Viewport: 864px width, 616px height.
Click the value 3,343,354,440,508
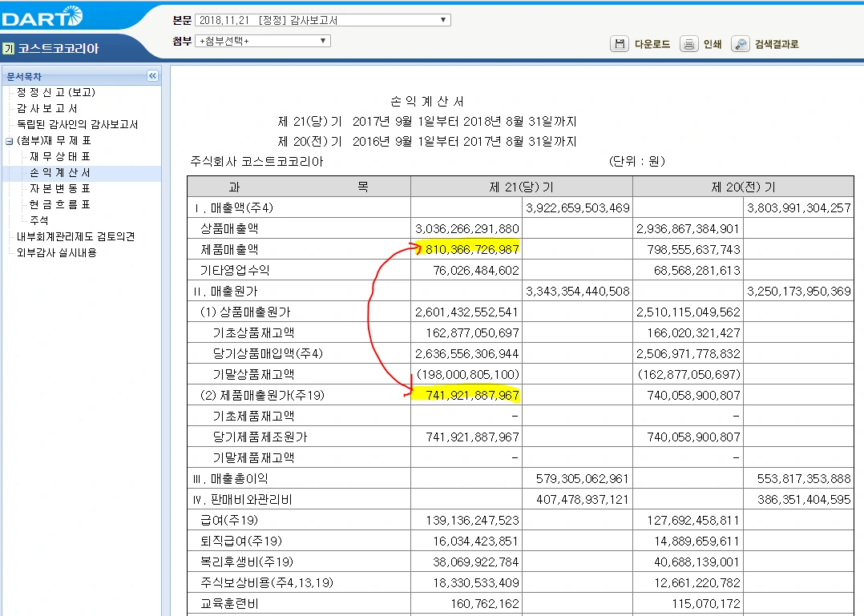tap(577, 292)
